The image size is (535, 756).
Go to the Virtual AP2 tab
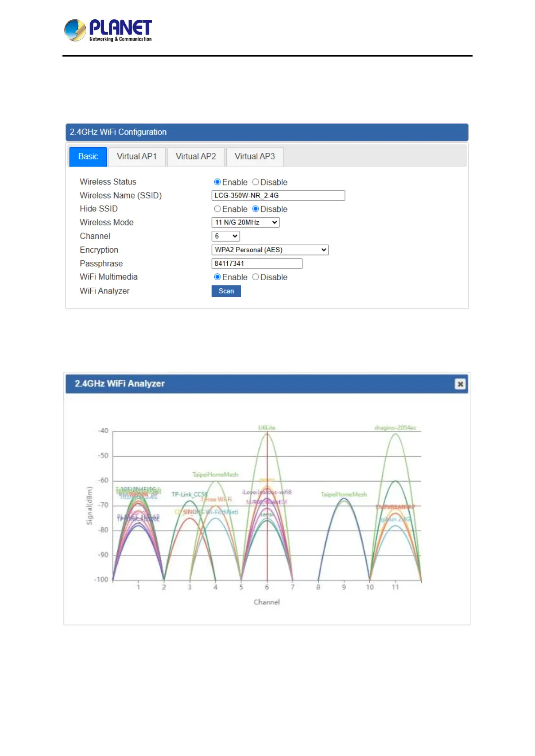pyautogui.click(x=196, y=157)
